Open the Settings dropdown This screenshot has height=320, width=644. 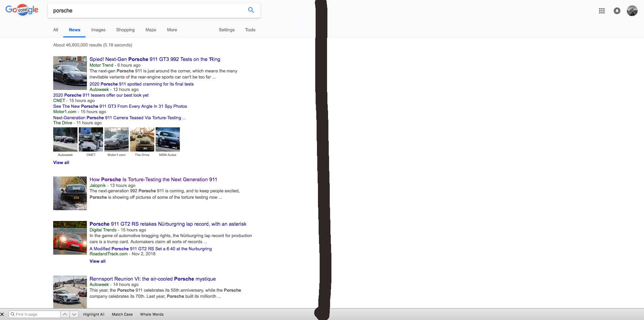point(227,30)
